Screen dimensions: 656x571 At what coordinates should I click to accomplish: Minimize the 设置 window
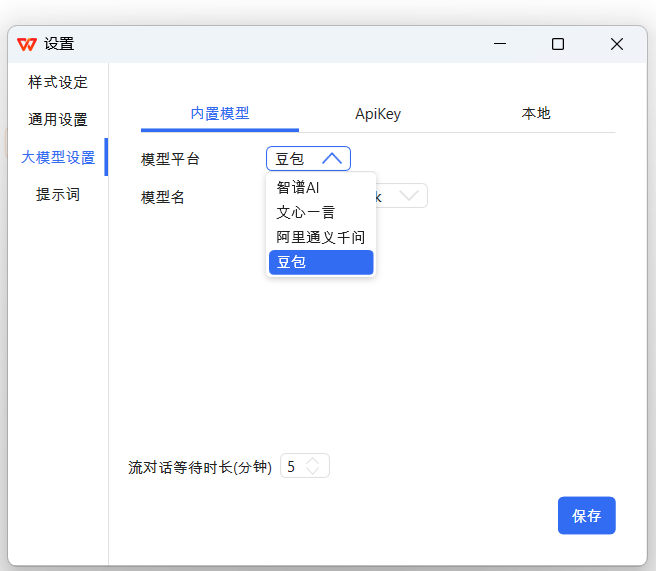click(x=500, y=44)
